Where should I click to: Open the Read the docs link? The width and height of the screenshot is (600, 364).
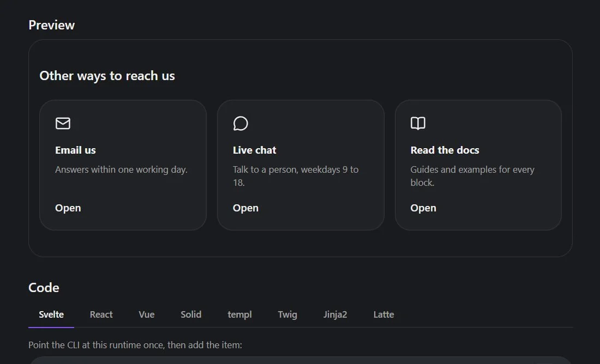point(423,208)
